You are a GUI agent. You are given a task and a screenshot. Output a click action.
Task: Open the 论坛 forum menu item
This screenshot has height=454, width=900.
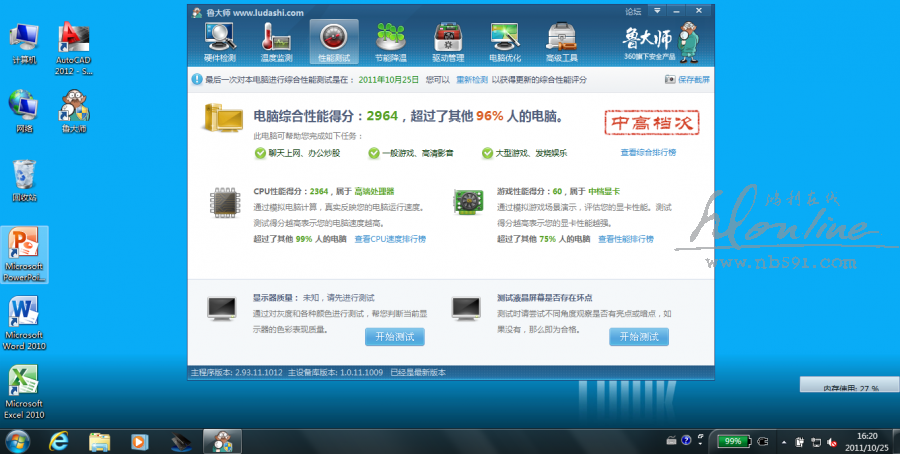(x=632, y=11)
